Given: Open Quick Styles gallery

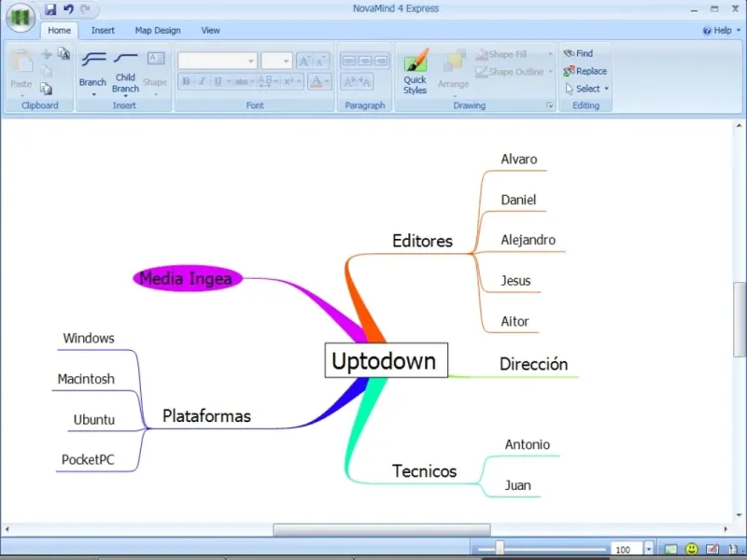Looking at the screenshot, I should tap(416, 72).
